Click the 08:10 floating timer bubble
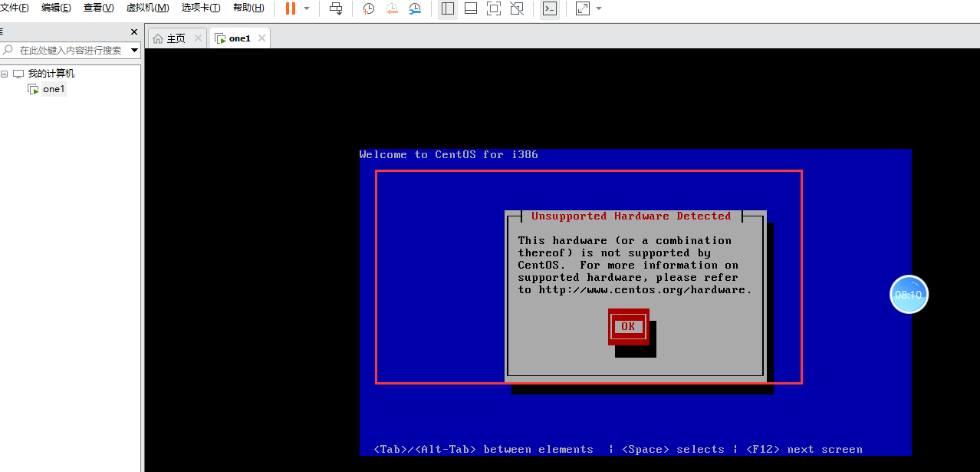Screen dimensions: 980x472 click(x=909, y=295)
